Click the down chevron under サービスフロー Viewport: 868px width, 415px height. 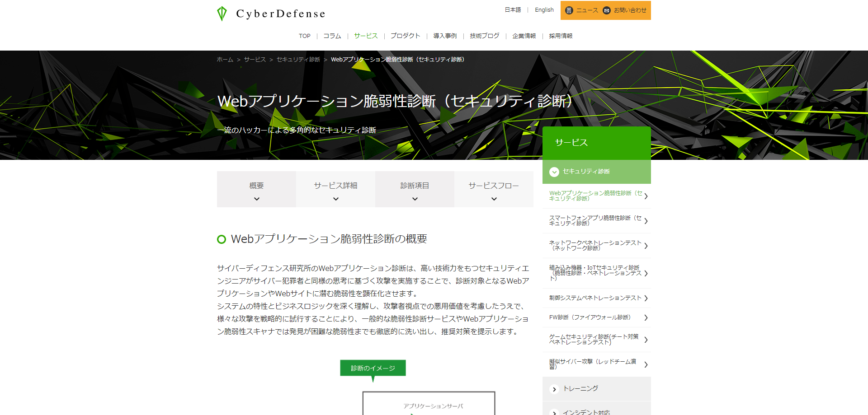[x=494, y=199]
